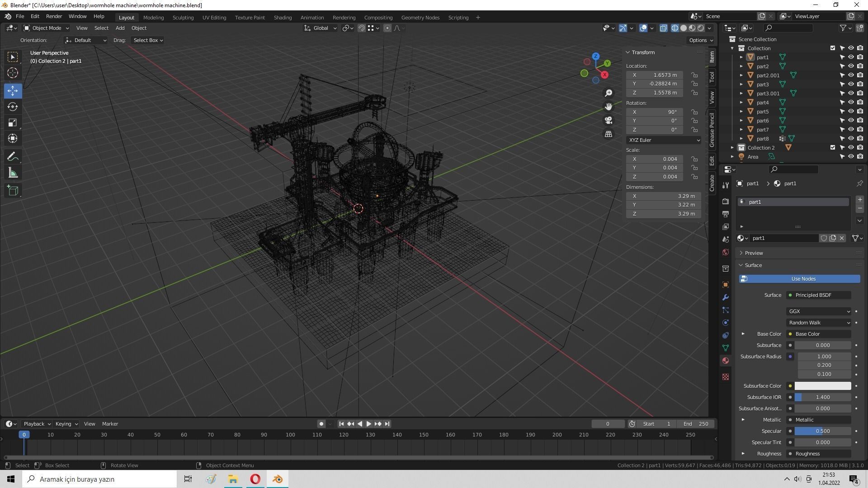Screen dimensions: 868x488
Task: Toggle snapping magnet icon
Action: [x=361, y=28]
